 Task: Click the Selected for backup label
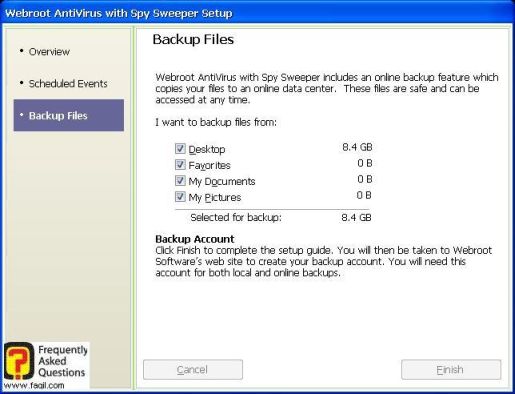(x=236, y=217)
